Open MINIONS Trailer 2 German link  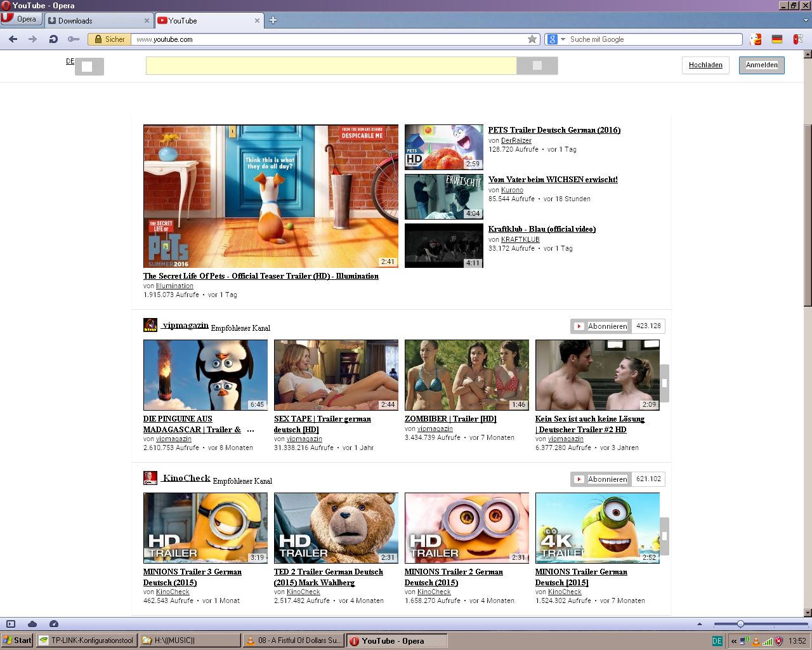point(454,577)
